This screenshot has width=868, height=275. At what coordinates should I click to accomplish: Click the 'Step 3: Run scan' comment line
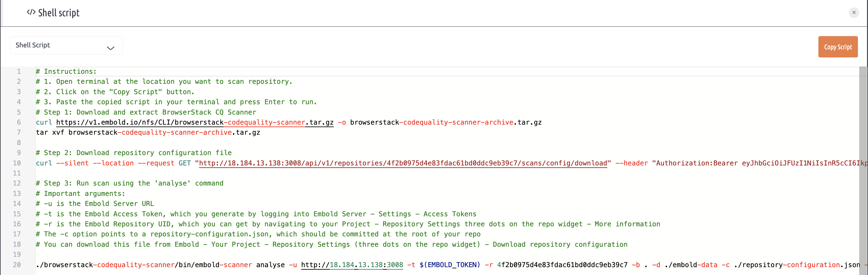click(129, 183)
